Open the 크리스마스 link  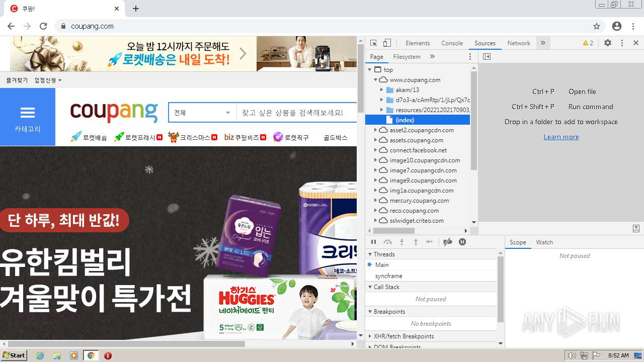click(x=193, y=137)
